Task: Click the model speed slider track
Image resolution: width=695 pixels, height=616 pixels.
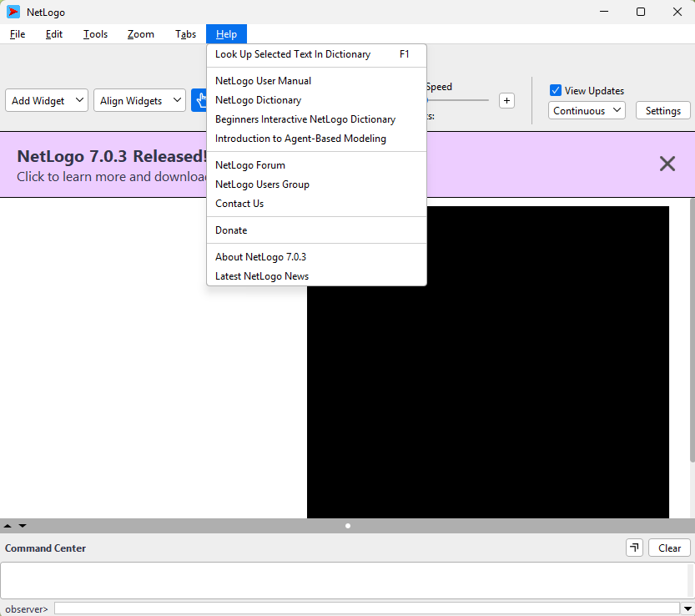Action: tap(459, 100)
